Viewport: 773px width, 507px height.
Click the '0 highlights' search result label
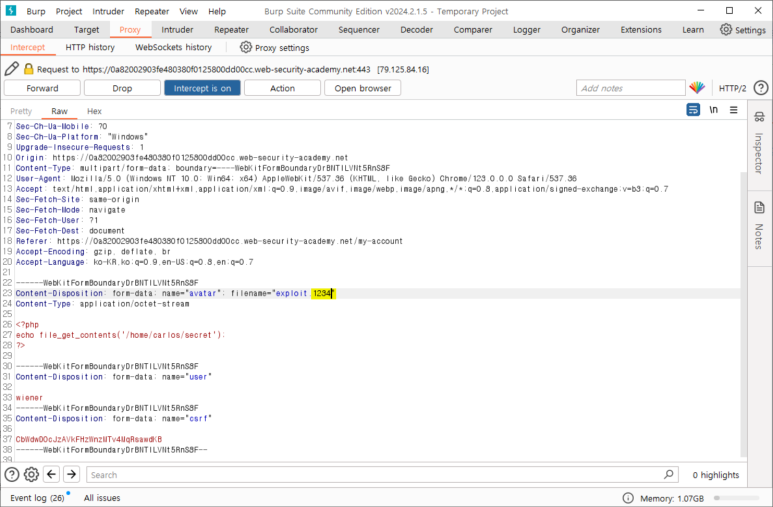point(716,474)
